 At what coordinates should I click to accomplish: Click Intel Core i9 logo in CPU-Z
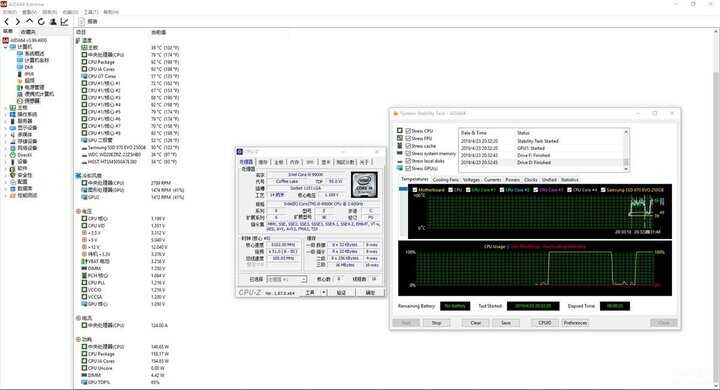pyautogui.click(x=365, y=185)
